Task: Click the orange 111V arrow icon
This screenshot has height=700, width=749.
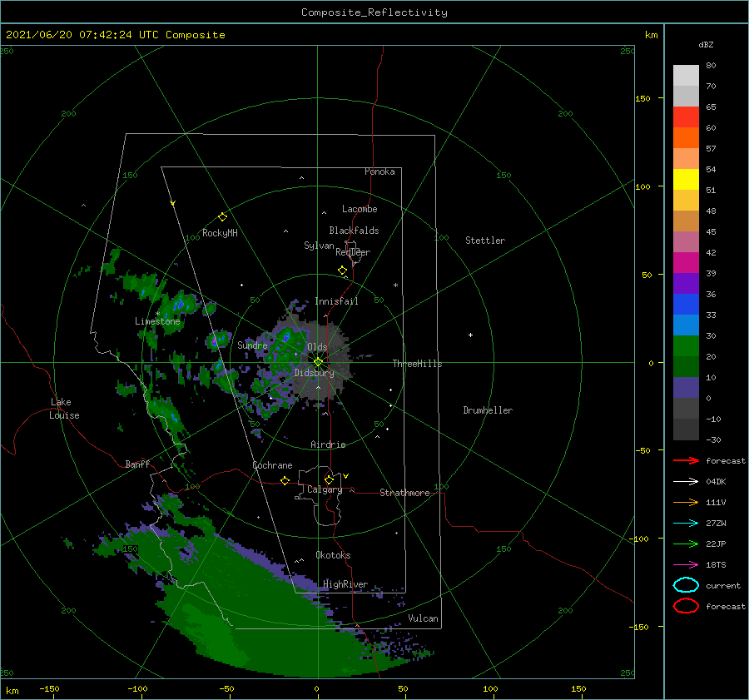Action: point(686,502)
